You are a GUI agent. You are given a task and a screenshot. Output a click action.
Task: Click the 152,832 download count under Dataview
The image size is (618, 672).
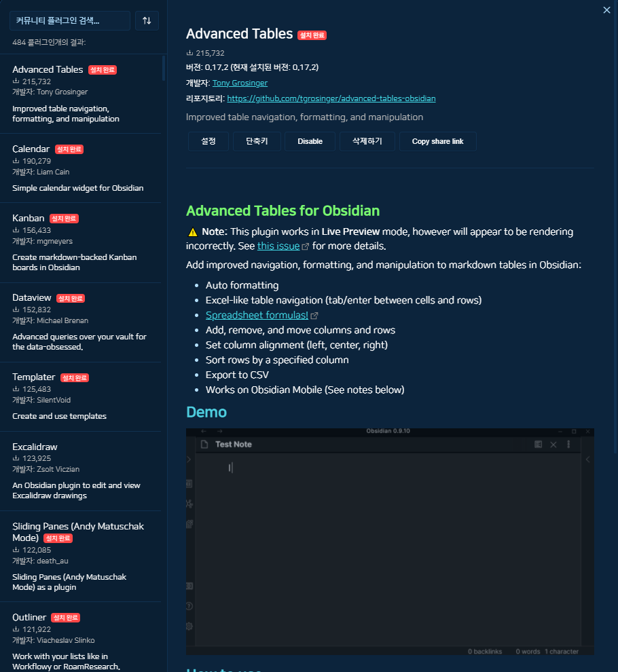37,310
